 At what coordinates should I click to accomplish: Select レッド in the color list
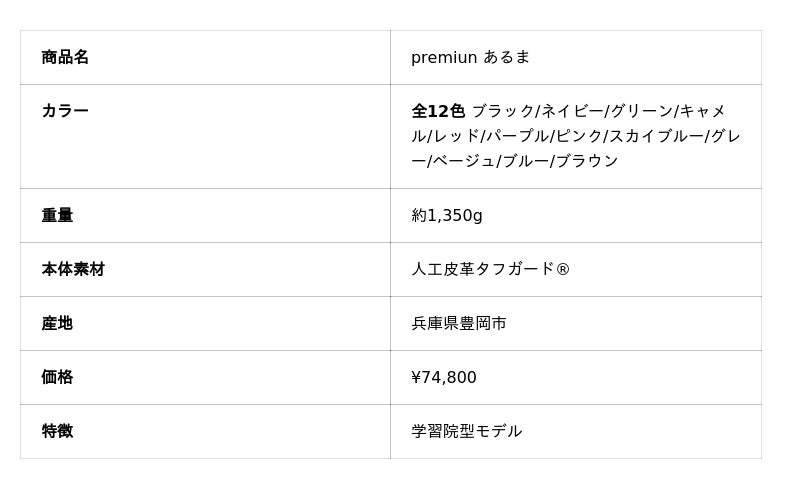[453, 136]
